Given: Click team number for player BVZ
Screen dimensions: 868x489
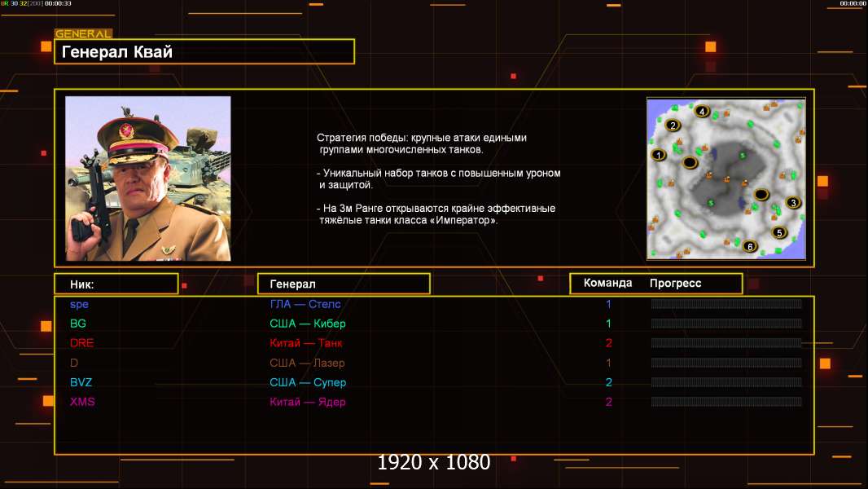Looking at the screenshot, I should click(608, 382).
